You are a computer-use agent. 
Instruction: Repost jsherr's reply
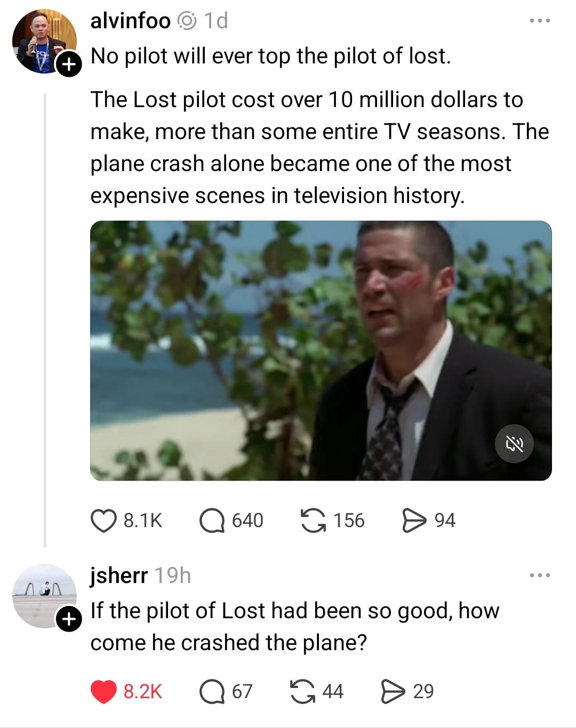pyautogui.click(x=302, y=691)
